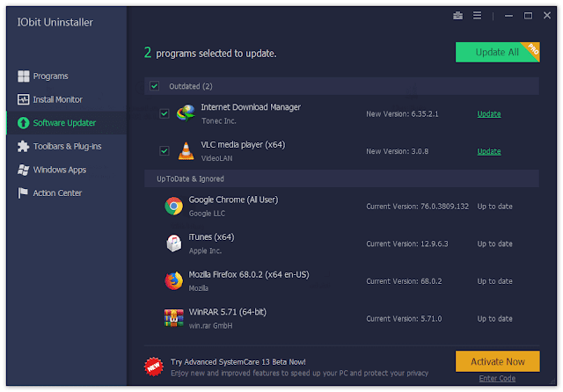Click Current Version: 76.0.3809.132 text
Image resolution: width=563 pixels, height=392 pixels.
[417, 207]
